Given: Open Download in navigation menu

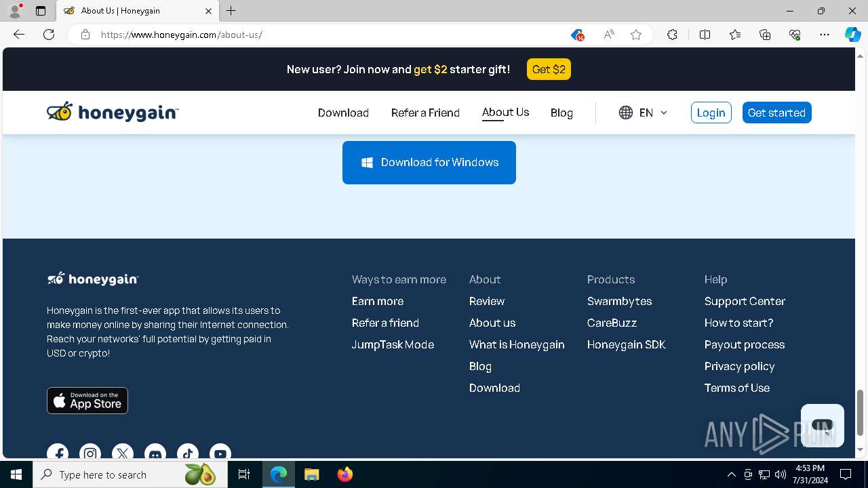Looking at the screenshot, I should (x=343, y=113).
